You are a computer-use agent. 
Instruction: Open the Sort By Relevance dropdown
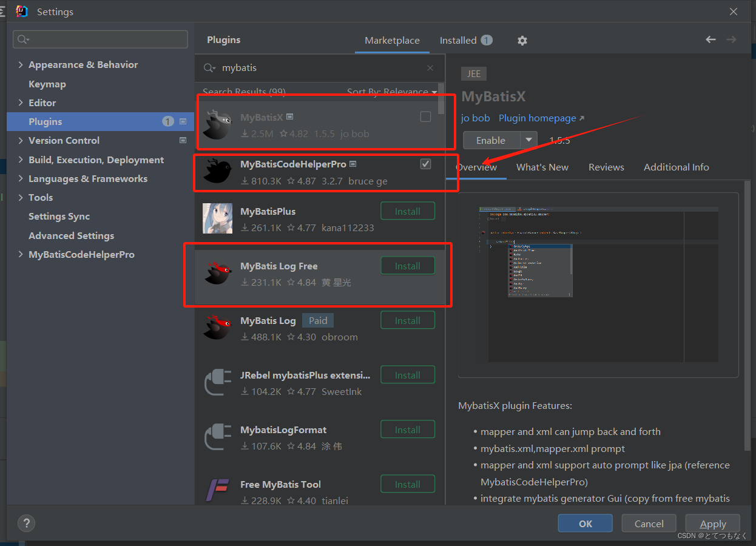pyautogui.click(x=392, y=92)
